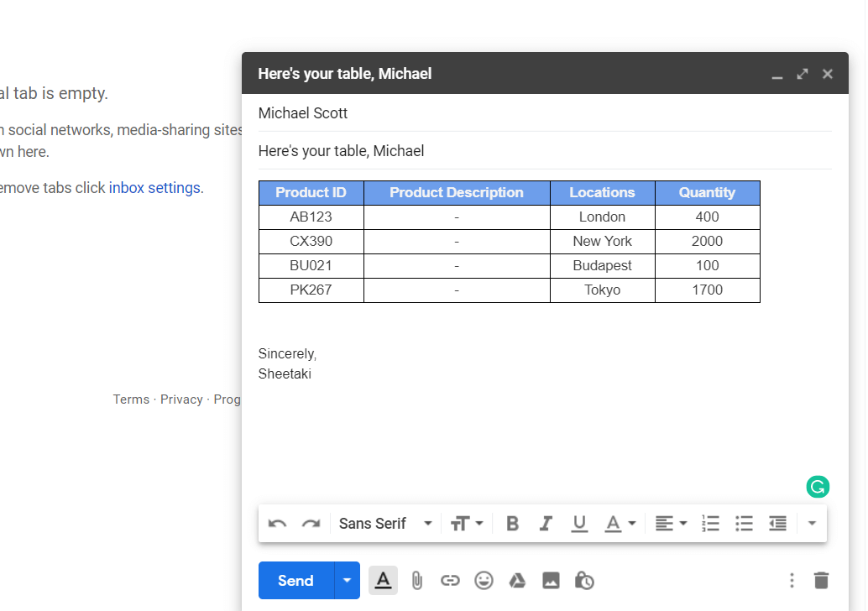Image resolution: width=868 pixels, height=611 pixels.
Task: Undo the last edit
Action: [277, 523]
